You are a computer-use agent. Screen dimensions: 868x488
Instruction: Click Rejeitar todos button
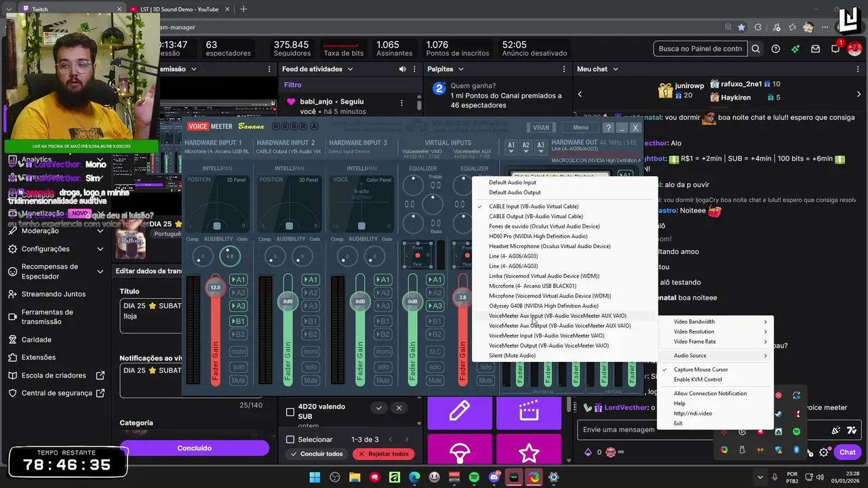coord(384,454)
